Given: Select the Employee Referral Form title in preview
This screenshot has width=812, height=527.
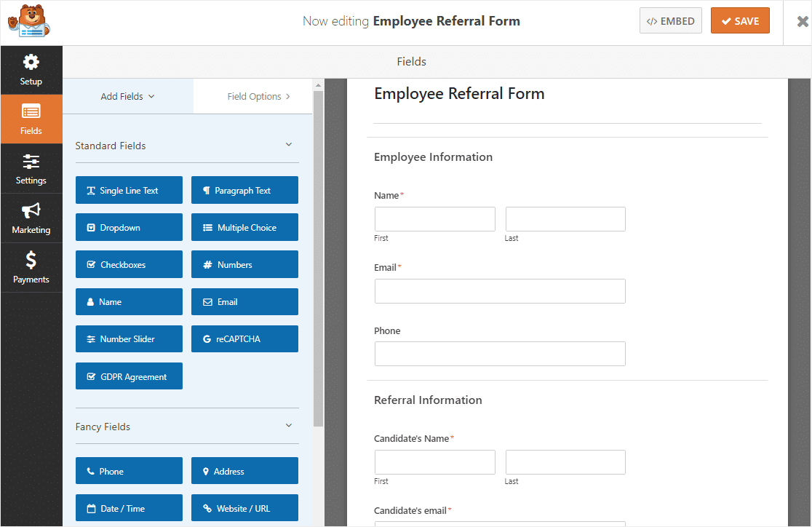Looking at the screenshot, I should (459, 94).
